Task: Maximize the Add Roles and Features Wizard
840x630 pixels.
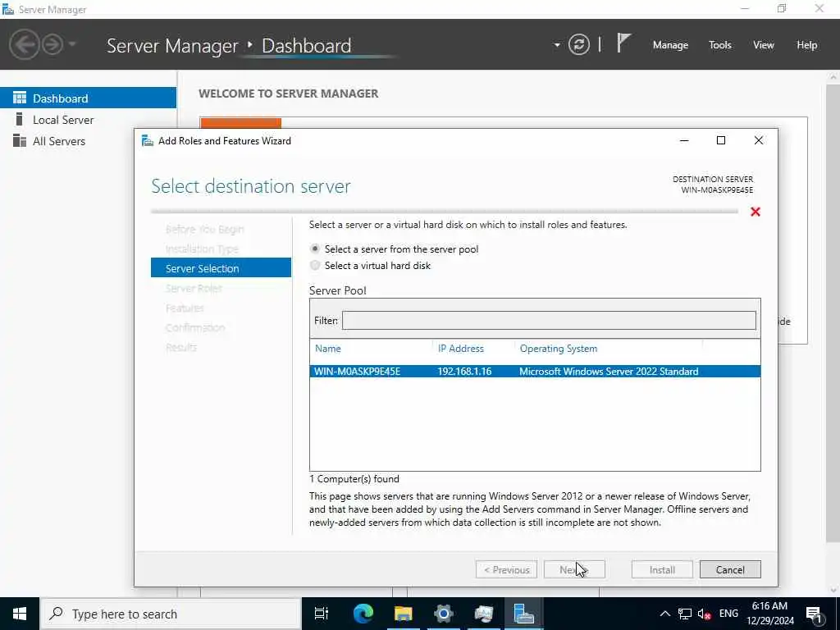Action: click(721, 140)
